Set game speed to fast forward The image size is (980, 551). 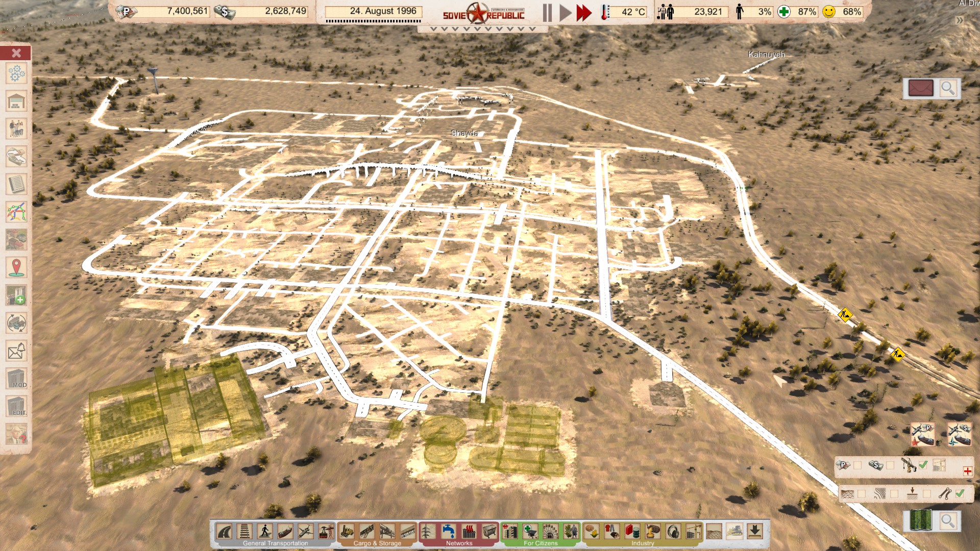pyautogui.click(x=584, y=13)
